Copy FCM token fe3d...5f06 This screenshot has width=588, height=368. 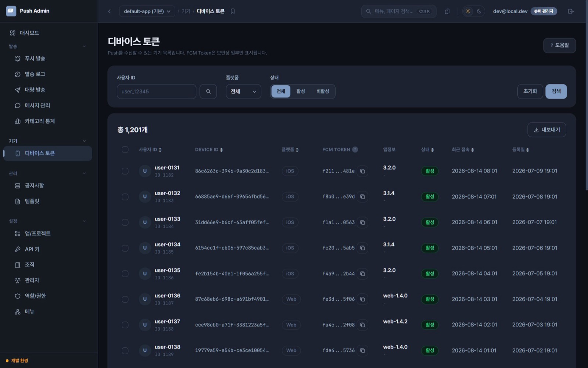tap(362, 299)
